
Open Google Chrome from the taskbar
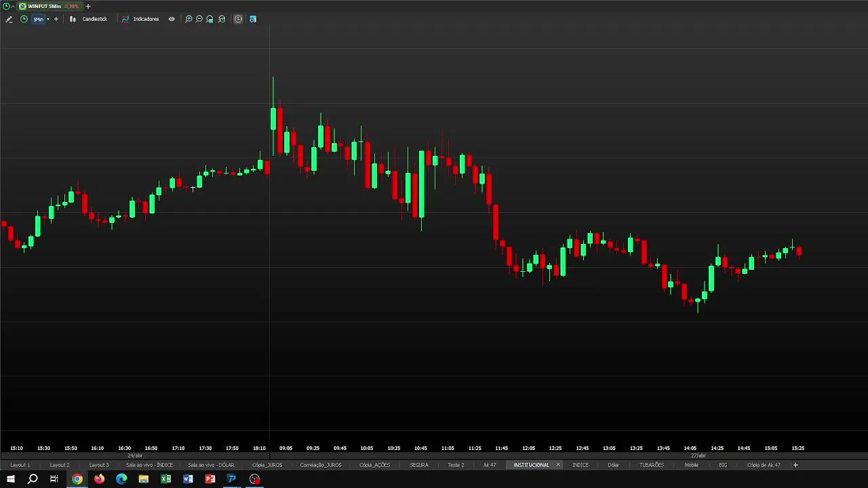click(x=77, y=479)
